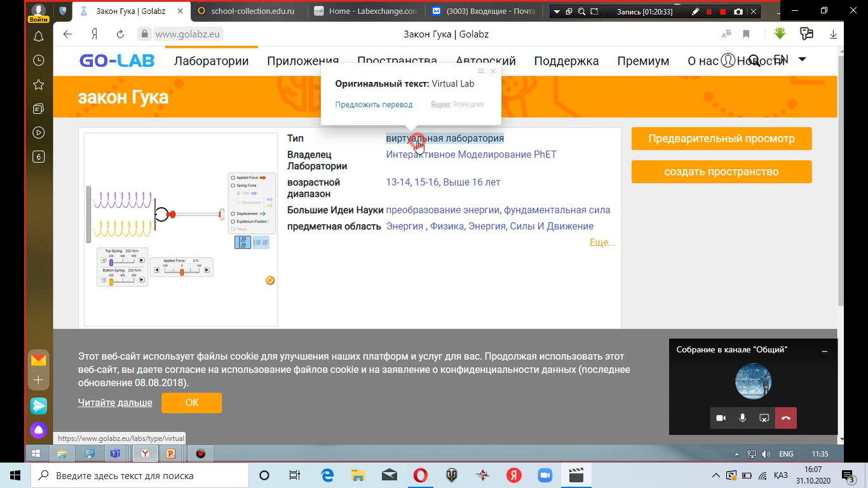Open the messenger paper-plane icon in the sidebar
This screenshot has width=868, height=488.
tap(39, 405)
